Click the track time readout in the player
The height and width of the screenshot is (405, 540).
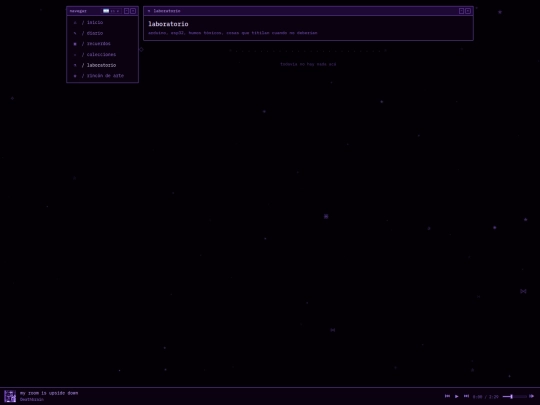(485, 397)
